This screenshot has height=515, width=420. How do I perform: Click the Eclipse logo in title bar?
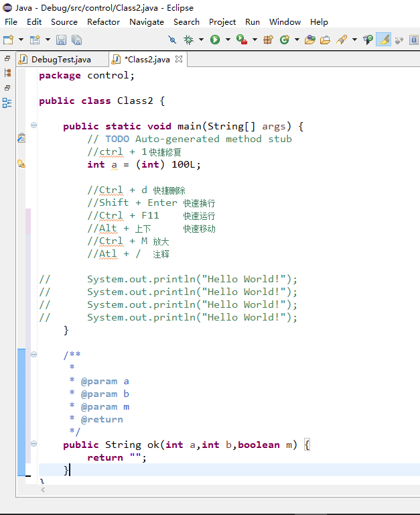7,7
